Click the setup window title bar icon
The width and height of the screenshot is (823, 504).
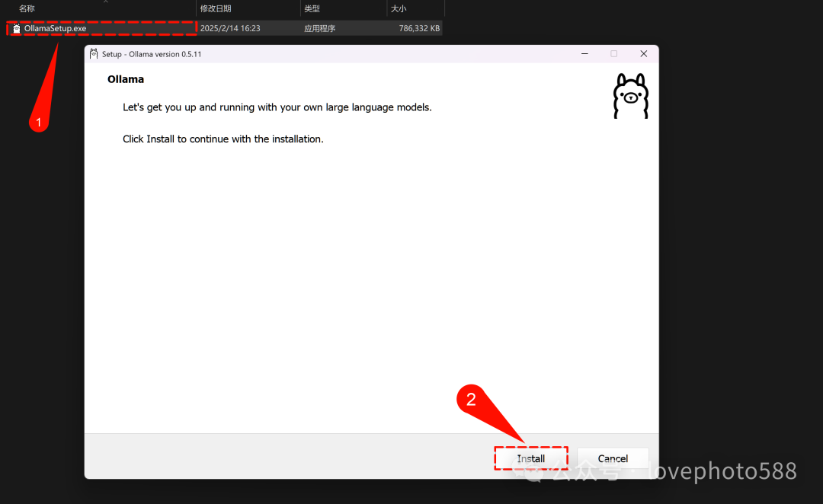pyautogui.click(x=94, y=53)
